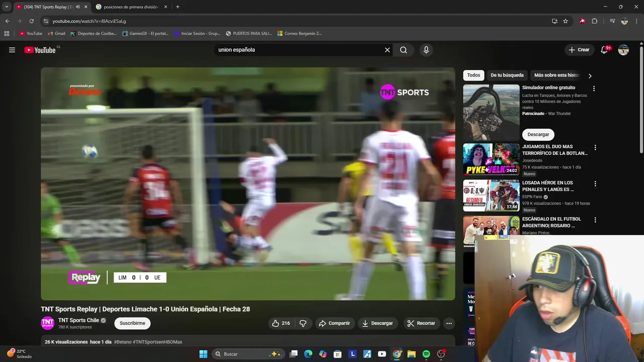Dislike the video with thumbs down
644x362 pixels.
[303, 323]
